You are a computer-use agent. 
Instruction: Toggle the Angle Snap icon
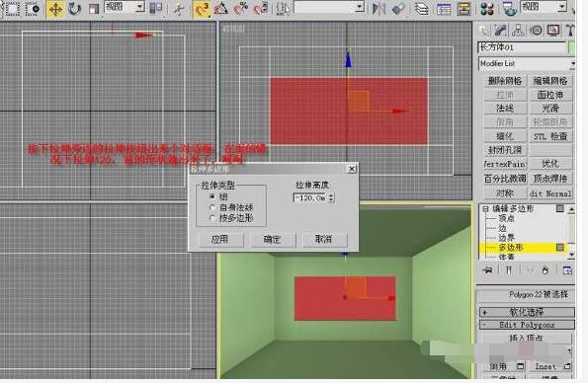(x=221, y=8)
